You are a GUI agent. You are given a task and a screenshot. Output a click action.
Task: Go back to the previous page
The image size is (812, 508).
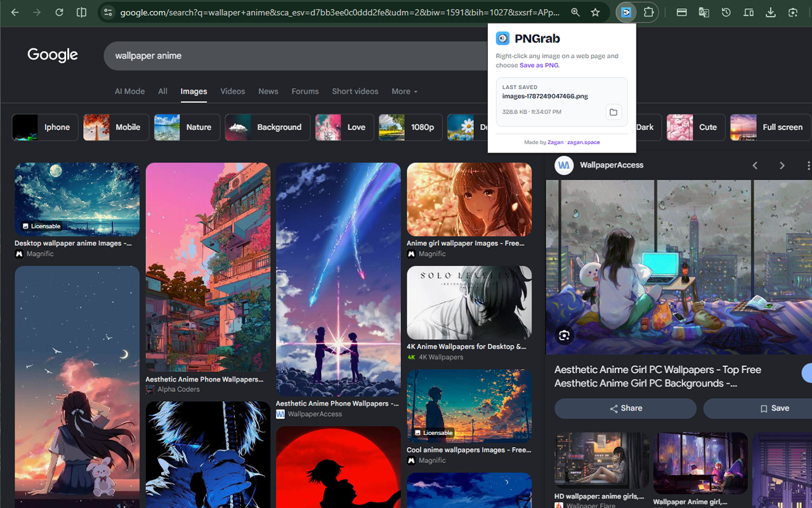pyautogui.click(x=15, y=12)
